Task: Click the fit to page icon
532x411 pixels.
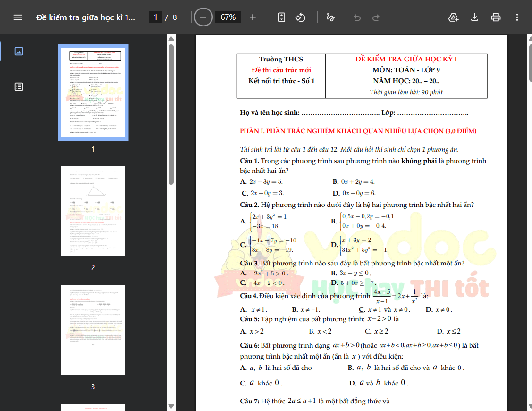Action: [281, 17]
